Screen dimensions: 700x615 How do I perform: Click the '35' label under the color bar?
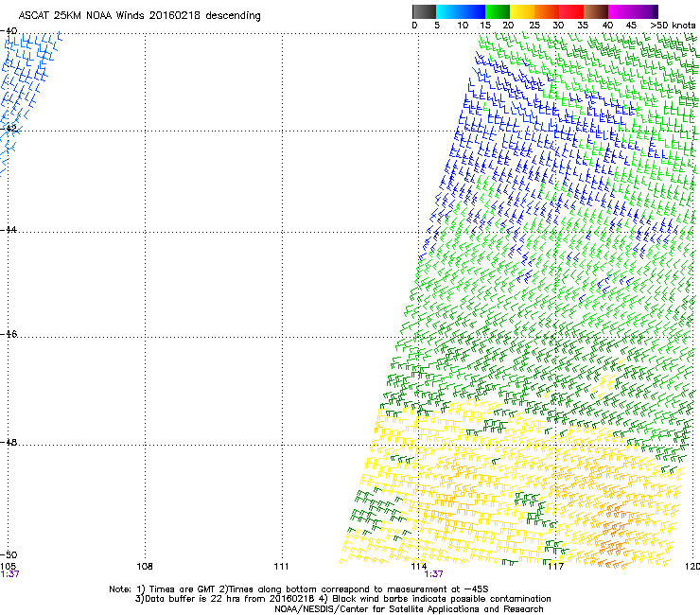coord(583,25)
